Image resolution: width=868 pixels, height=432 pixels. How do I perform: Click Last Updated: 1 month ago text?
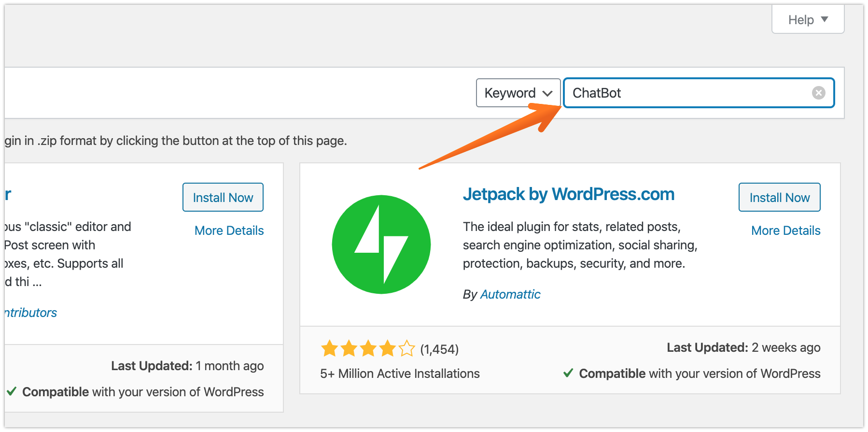[x=187, y=366]
